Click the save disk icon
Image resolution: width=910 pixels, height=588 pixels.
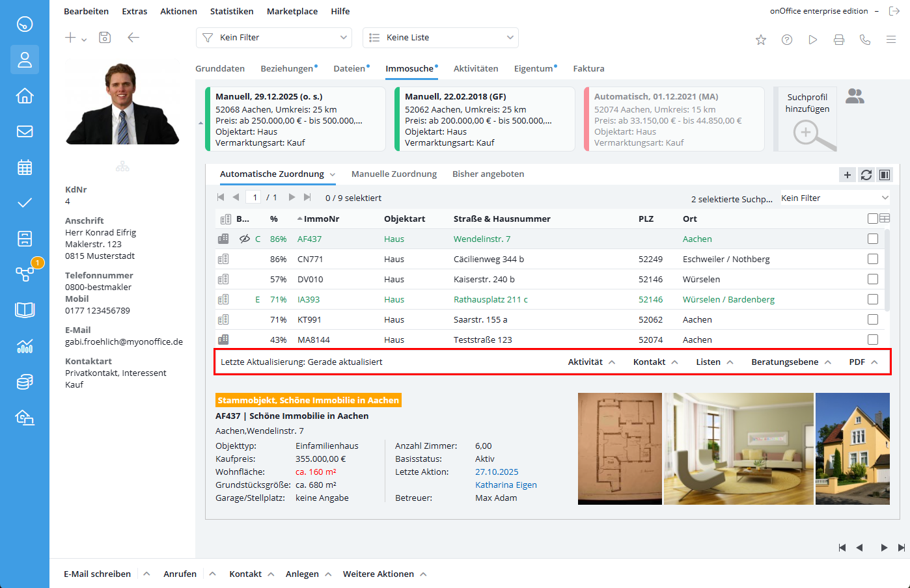point(105,38)
